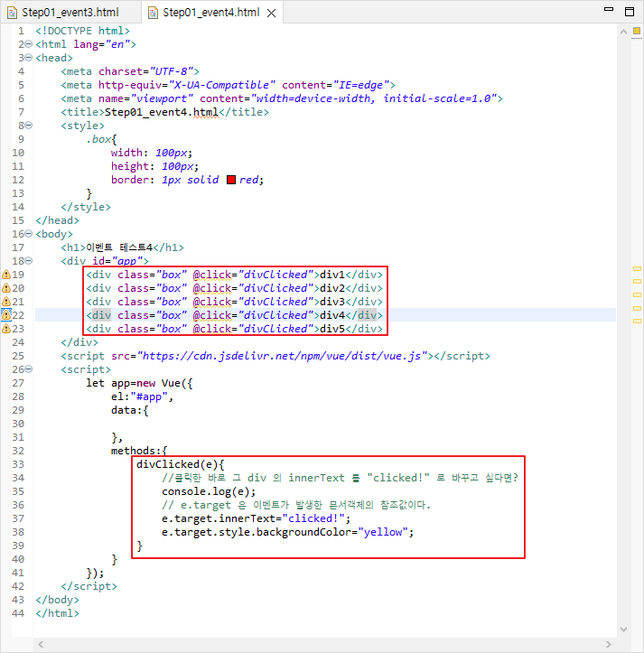Jump to the first overview ruler warning marker

[x=637, y=268]
